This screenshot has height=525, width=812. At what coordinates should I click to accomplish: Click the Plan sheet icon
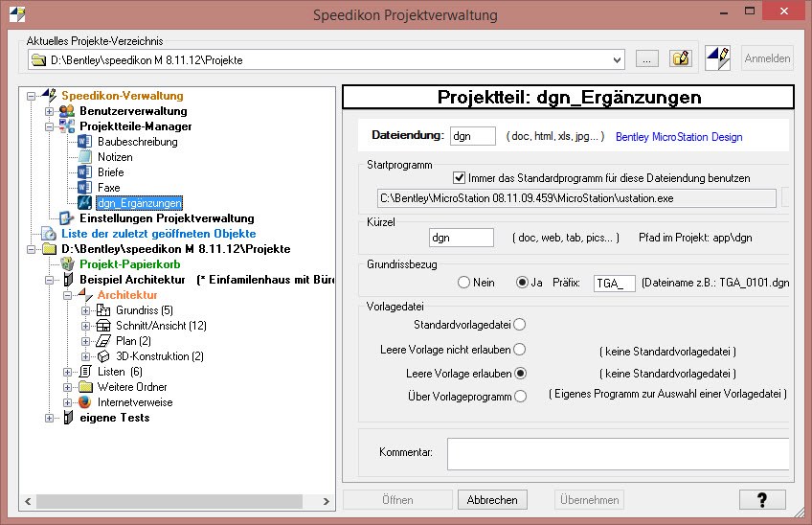[x=103, y=341]
